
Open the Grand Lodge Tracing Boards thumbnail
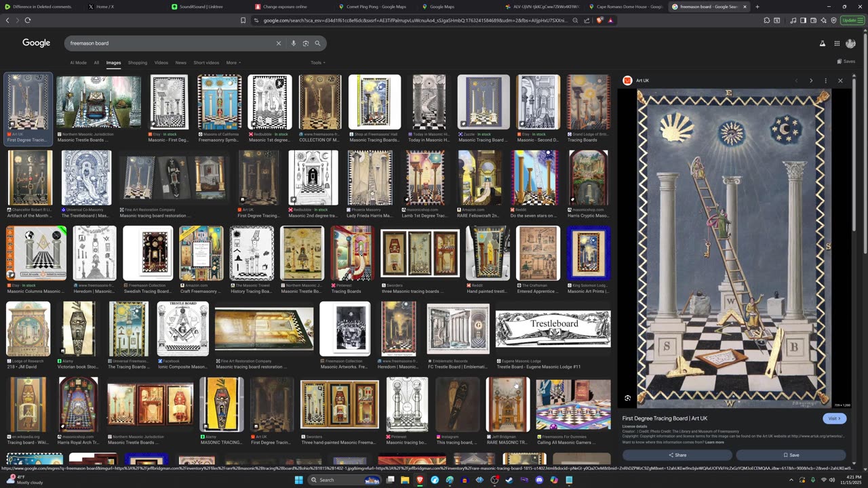589,102
